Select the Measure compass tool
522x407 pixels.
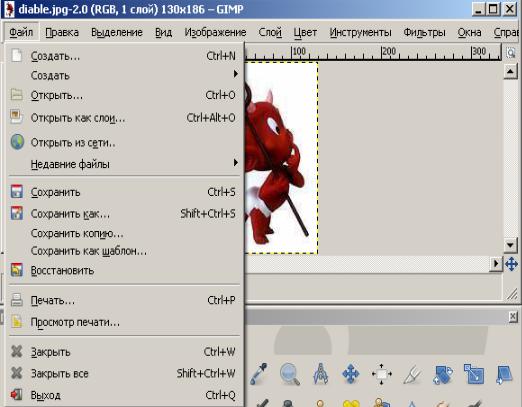click(320, 374)
